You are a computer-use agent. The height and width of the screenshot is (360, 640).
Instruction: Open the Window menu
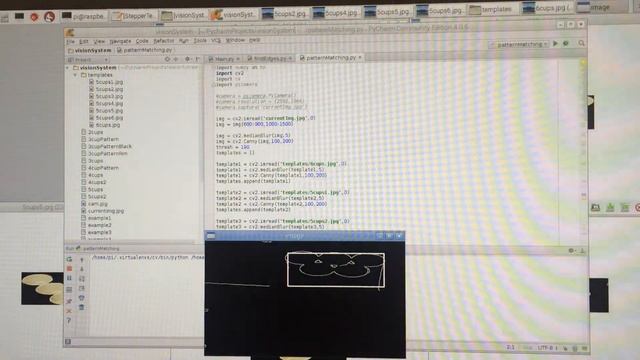pyautogui.click(x=235, y=40)
